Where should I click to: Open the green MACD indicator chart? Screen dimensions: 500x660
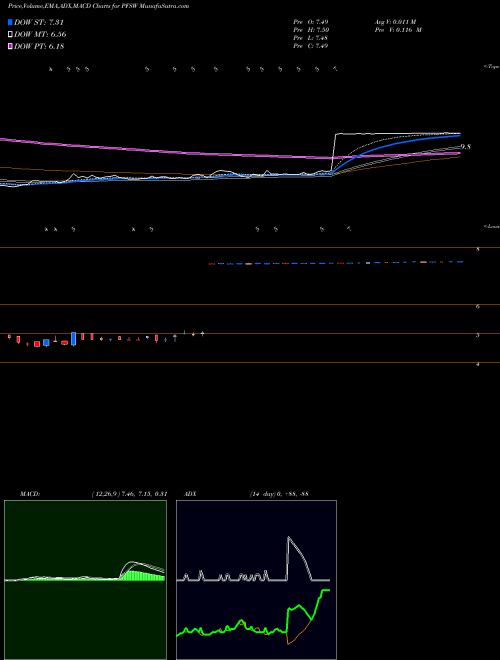coord(85,580)
